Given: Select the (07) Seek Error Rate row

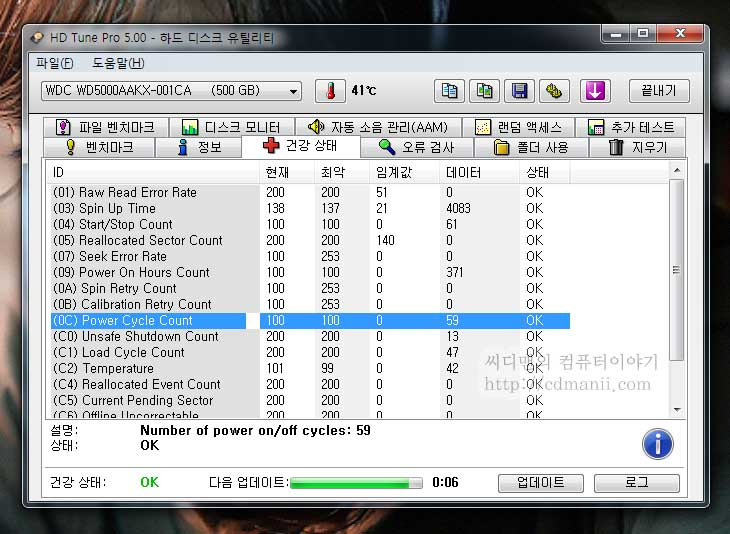Looking at the screenshot, I should click(310, 256).
